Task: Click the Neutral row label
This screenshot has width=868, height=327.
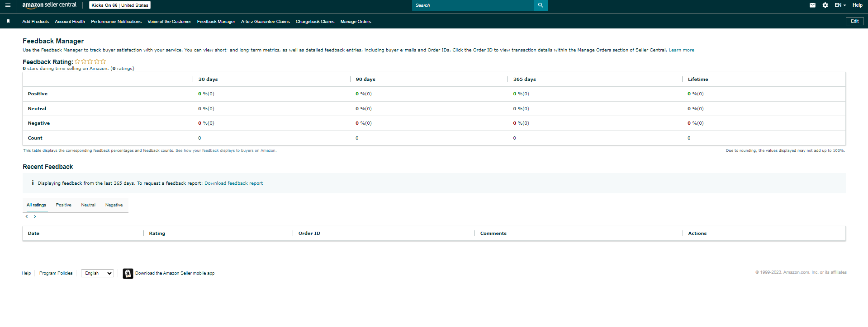Action: (37, 109)
